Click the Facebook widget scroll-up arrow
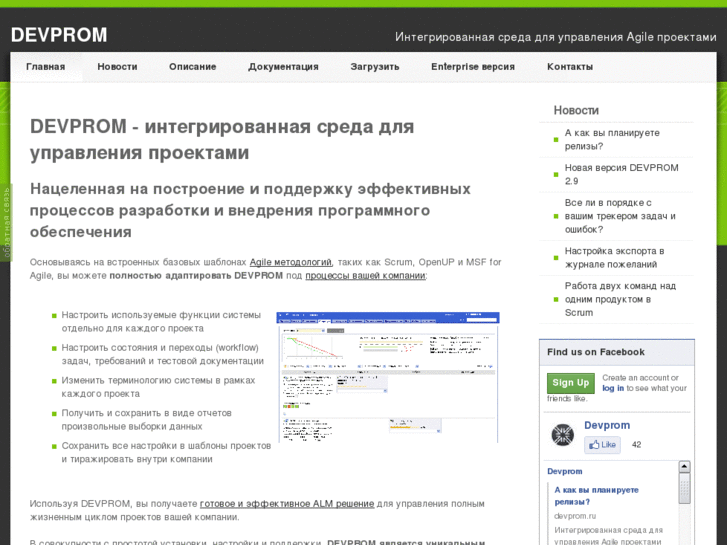Image resolution: width=727 pixels, height=545 pixels. pos(684,467)
